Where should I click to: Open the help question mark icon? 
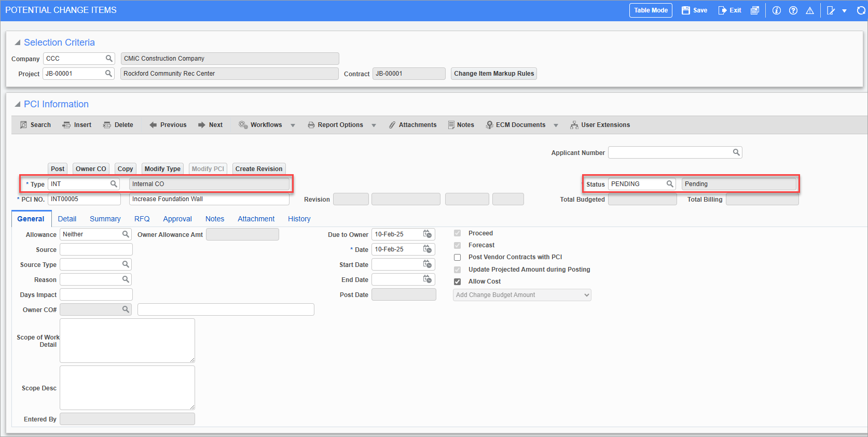[793, 10]
